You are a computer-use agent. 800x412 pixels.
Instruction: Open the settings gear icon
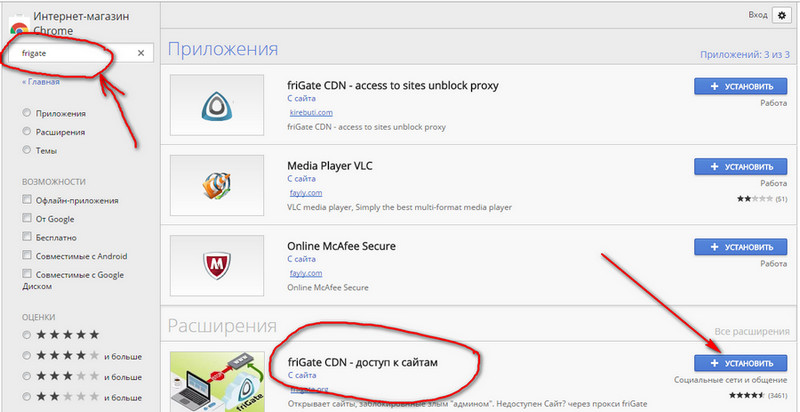click(781, 15)
